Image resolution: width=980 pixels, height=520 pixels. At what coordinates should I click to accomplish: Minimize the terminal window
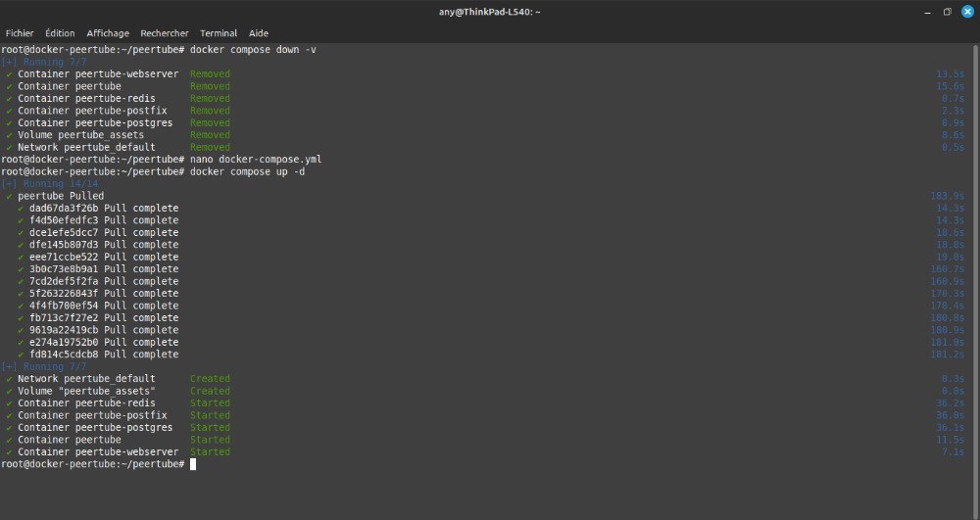pyautogui.click(x=927, y=12)
